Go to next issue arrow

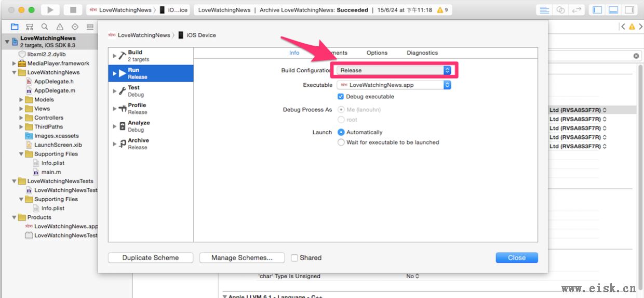pos(640,27)
